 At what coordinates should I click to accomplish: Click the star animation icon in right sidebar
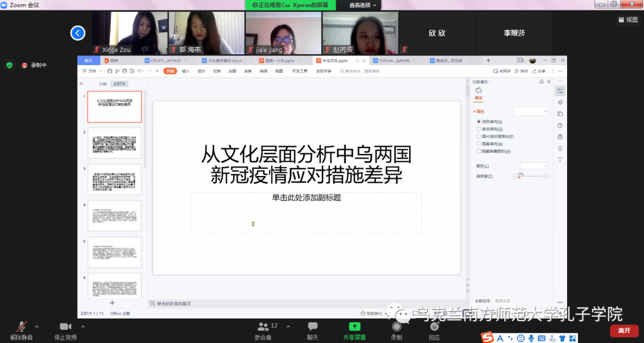pyautogui.click(x=560, y=102)
